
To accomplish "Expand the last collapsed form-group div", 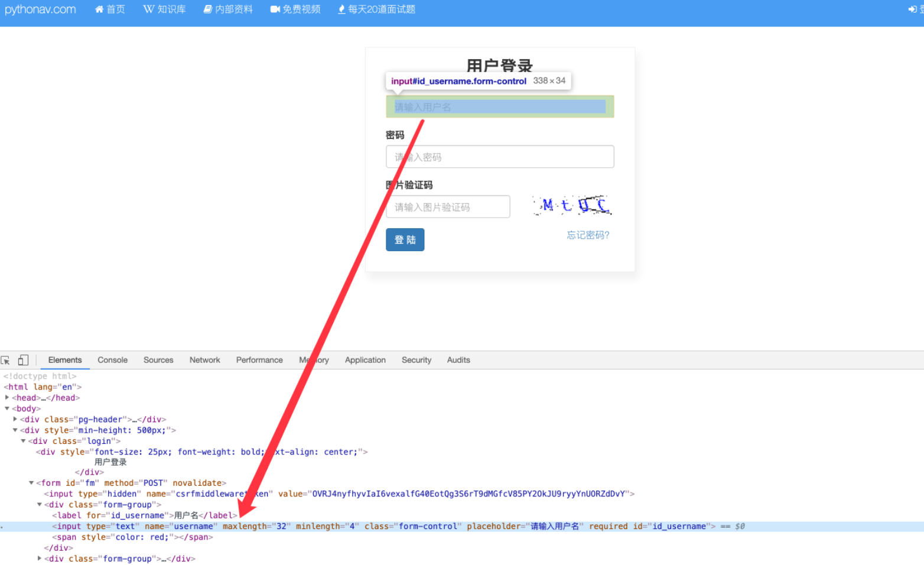I will (40, 558).
